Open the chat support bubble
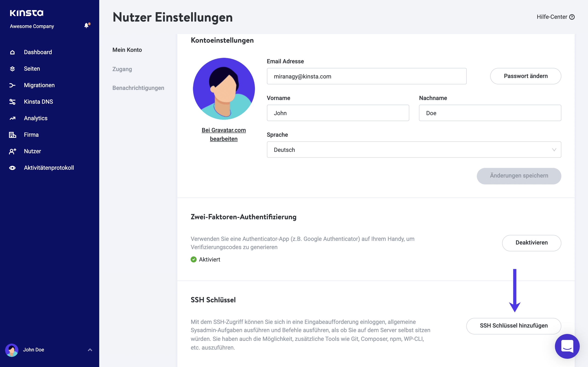The image size is (588, 367). coord(567,346)
